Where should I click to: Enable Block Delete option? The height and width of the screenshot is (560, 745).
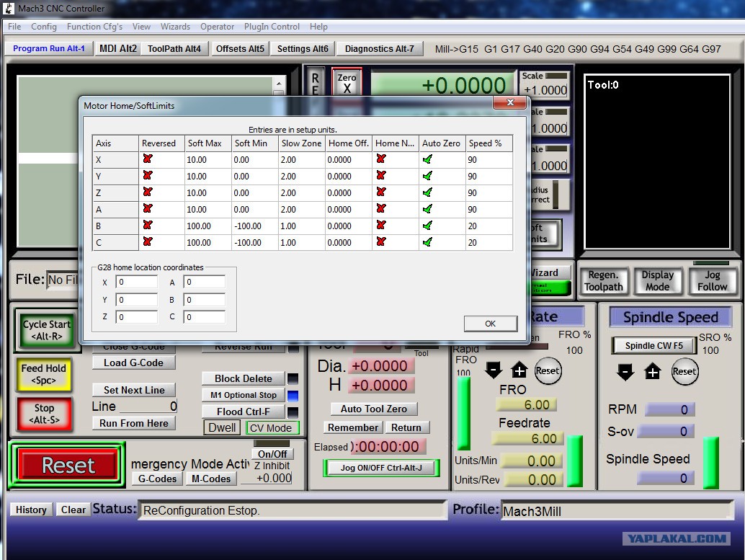coord(244,378)
